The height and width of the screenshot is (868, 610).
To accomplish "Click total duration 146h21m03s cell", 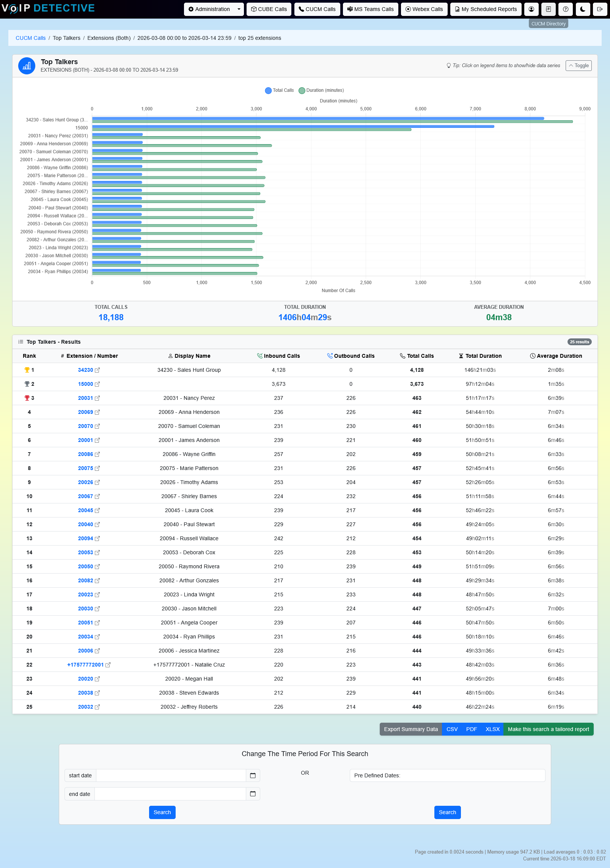I will click(480, 370).
